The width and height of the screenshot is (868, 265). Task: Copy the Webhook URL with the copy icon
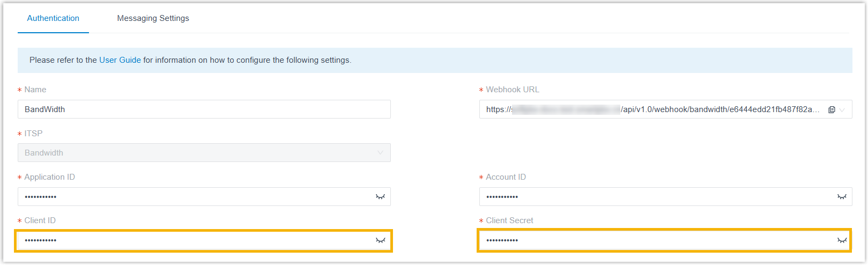[x=832, y=109]
